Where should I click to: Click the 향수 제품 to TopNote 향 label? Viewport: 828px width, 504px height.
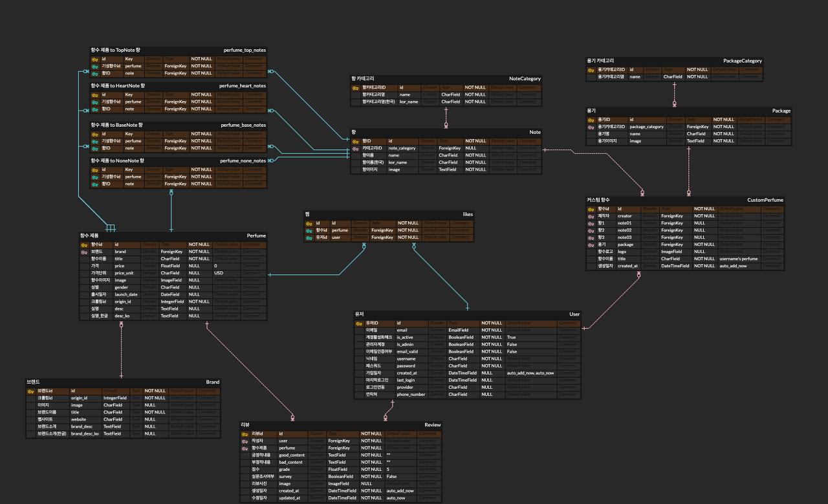(116, 50)
